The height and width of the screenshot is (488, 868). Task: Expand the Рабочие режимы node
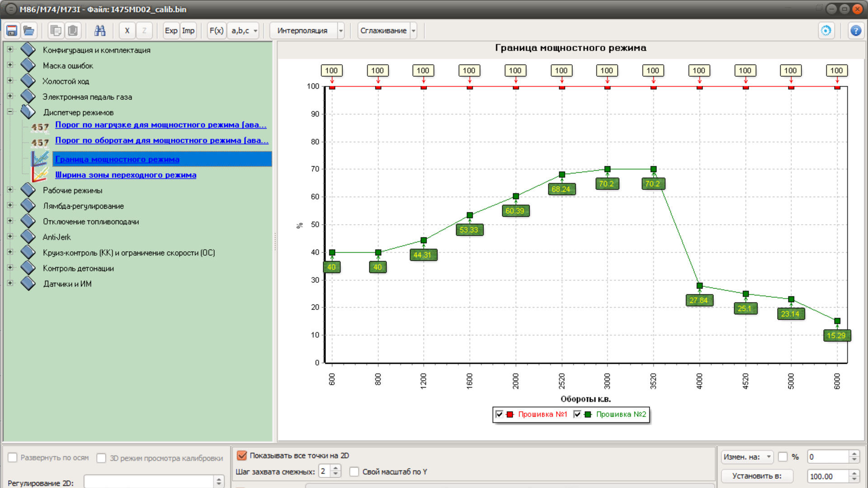[x=10, y=190]
